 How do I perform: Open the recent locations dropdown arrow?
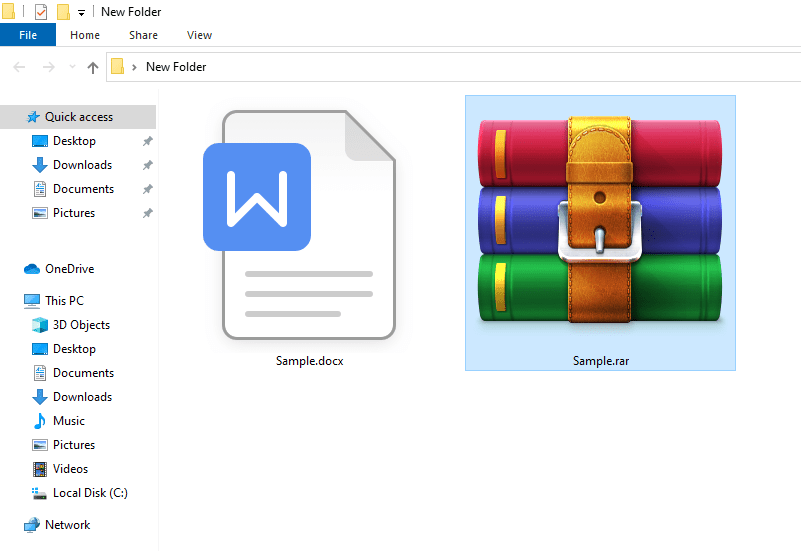[72, 67]
